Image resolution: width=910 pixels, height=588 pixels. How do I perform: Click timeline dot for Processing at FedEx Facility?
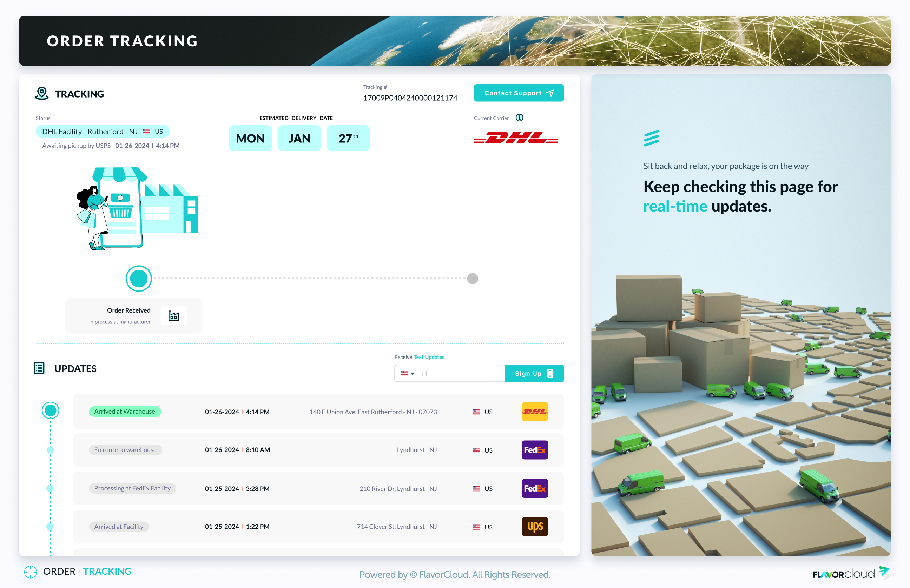tap(50, 488)
